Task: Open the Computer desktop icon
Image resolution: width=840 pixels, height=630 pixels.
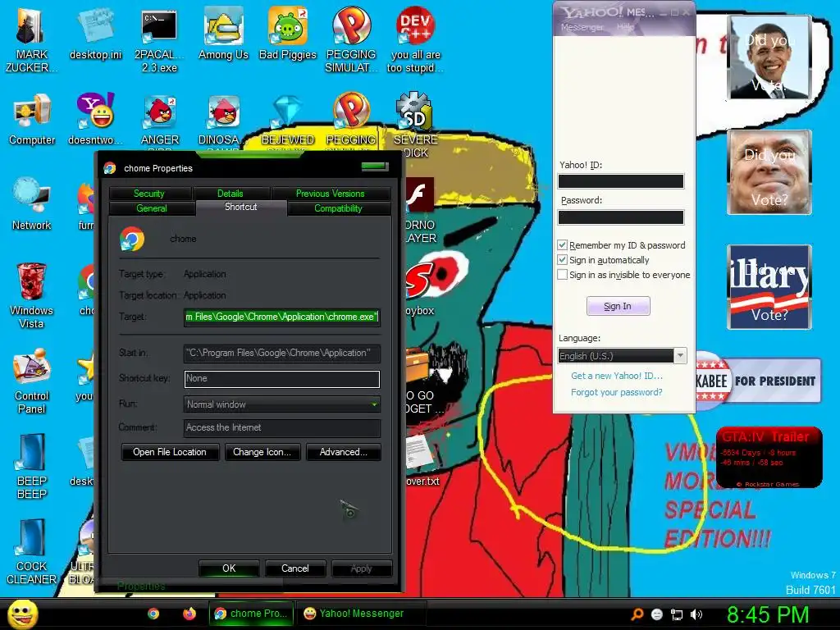Action: 32,119
